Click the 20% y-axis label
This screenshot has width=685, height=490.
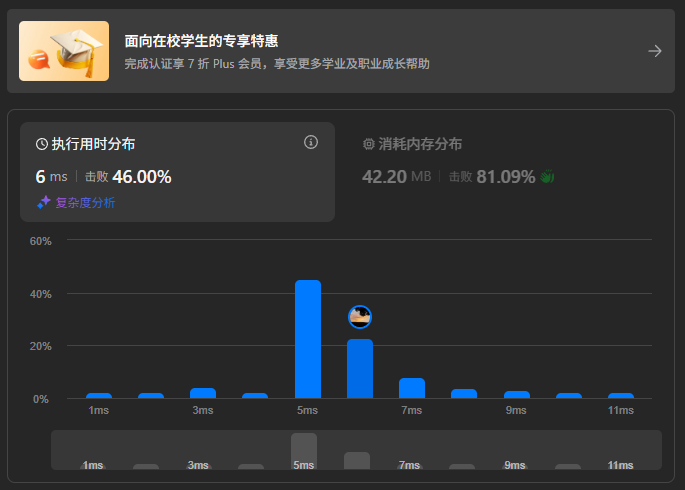coord(41,346)
